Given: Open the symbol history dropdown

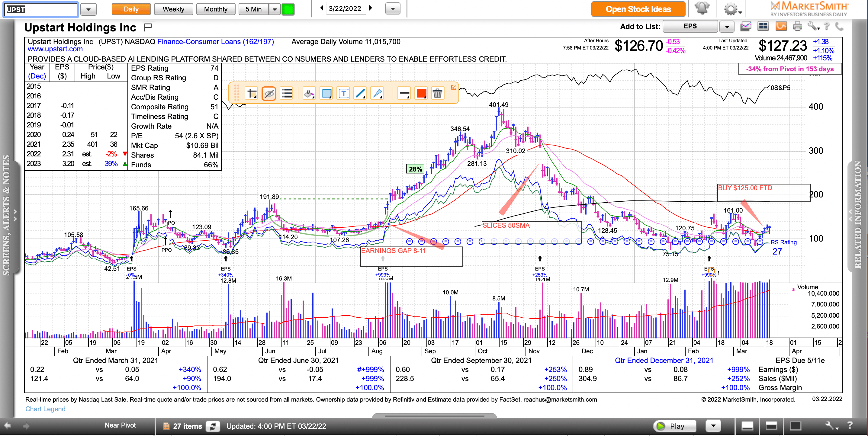Looking at the screenshot, I should [88, 9].
